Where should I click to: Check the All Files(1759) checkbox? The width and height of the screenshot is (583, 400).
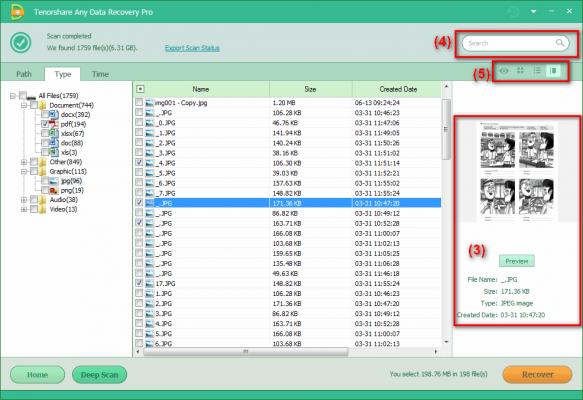(23, 96)
